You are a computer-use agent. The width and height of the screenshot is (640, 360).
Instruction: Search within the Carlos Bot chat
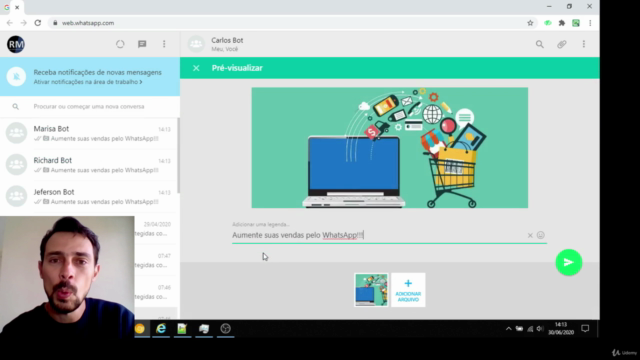[x=540, y=44]
